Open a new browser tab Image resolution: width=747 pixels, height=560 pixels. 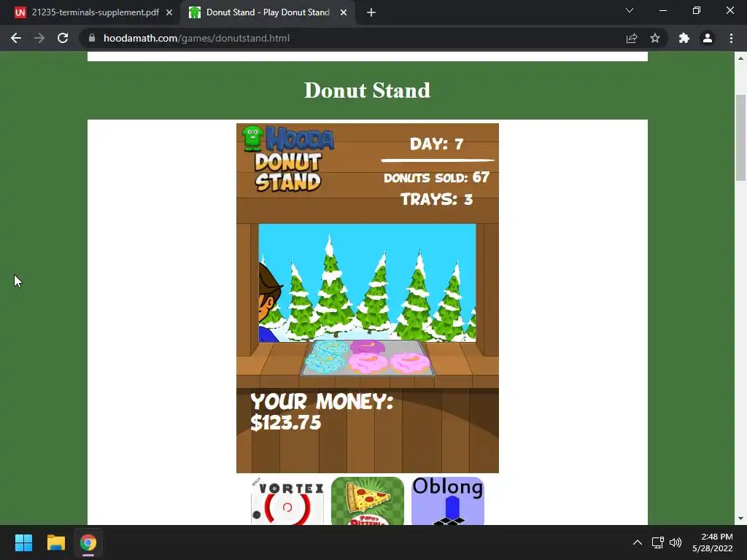pyautogui.click(x=371, y=12)
